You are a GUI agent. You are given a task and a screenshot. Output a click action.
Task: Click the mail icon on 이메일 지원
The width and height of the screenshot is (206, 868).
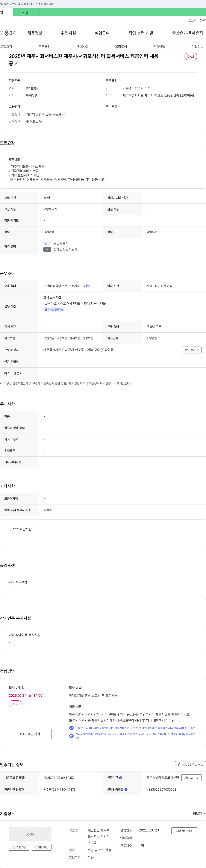pyautogui.click(x=22, y=734)
